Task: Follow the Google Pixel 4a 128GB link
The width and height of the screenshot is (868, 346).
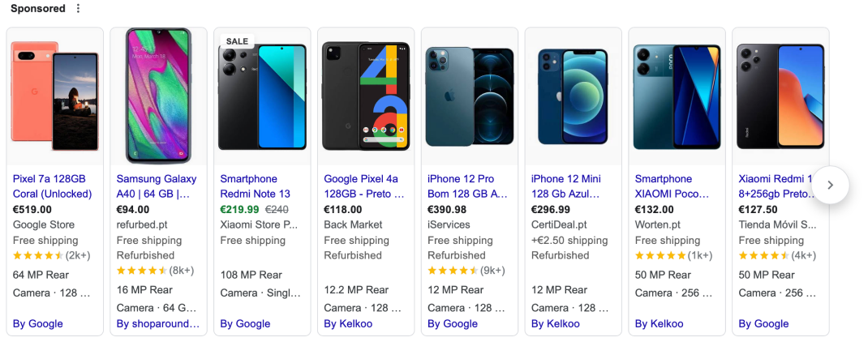Action: tap(364, 186)
